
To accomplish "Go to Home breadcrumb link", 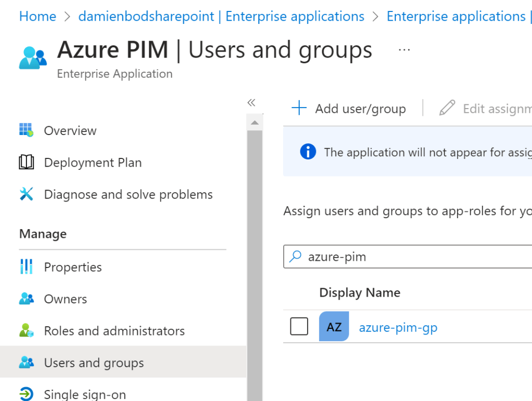I will click(x=37, y=16).
